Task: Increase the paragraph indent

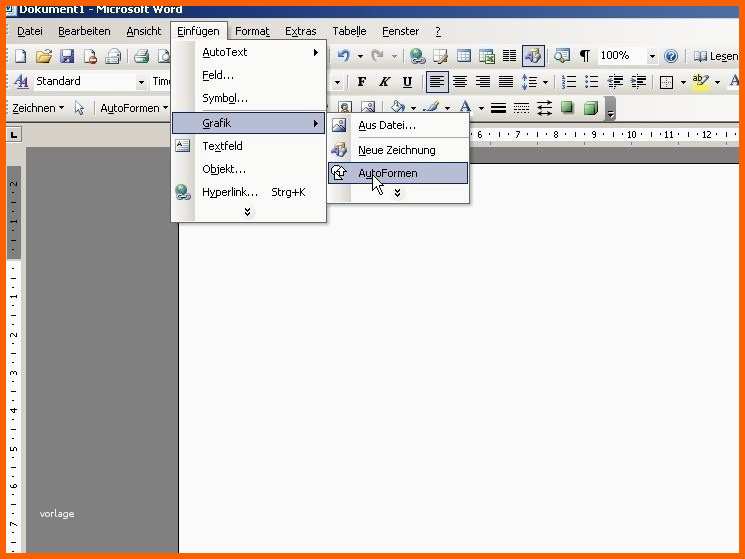Action: coord(638,82)
